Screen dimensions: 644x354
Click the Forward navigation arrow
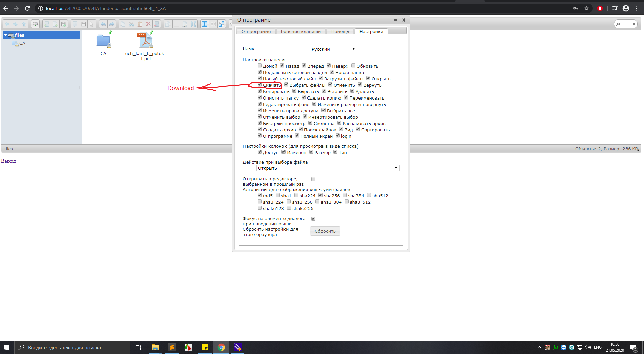pyautogui.click(x=15, y=24)
